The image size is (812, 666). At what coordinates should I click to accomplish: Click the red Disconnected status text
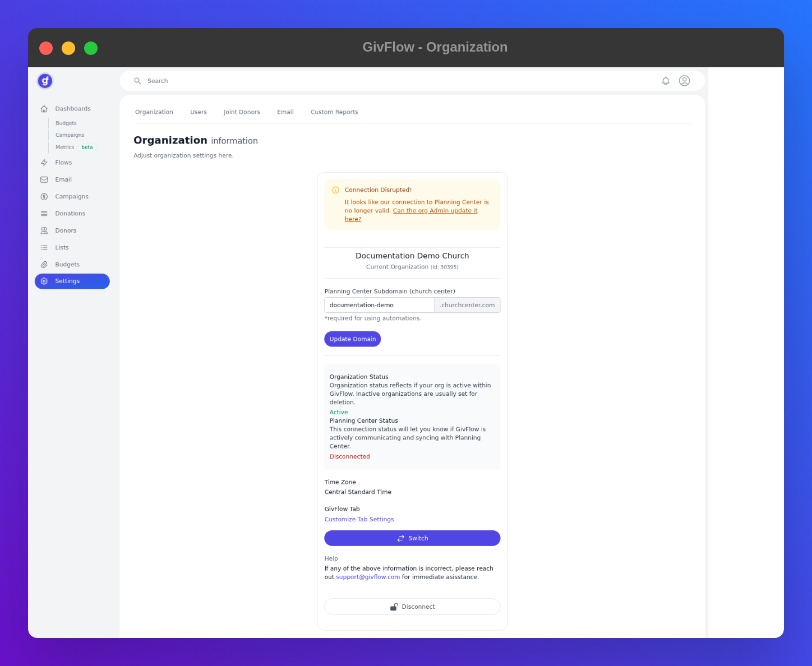(x=350, y=457)
